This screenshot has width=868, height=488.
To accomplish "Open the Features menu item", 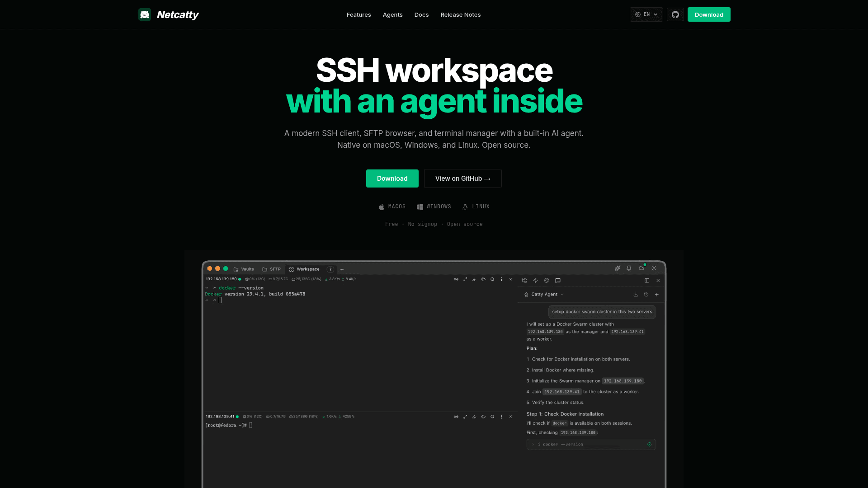I will click(x=359, y=14).
